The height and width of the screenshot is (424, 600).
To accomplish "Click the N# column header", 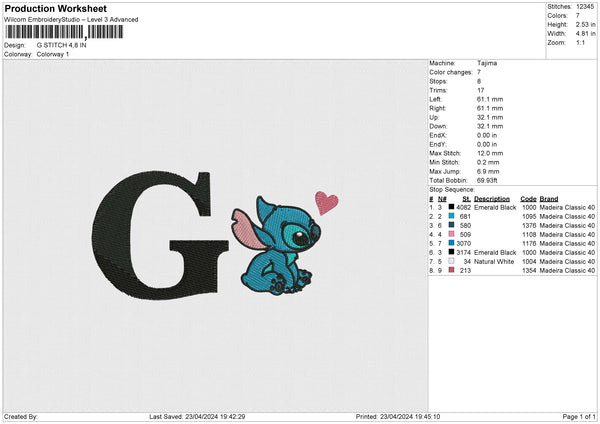I will (x=442, y=199).
